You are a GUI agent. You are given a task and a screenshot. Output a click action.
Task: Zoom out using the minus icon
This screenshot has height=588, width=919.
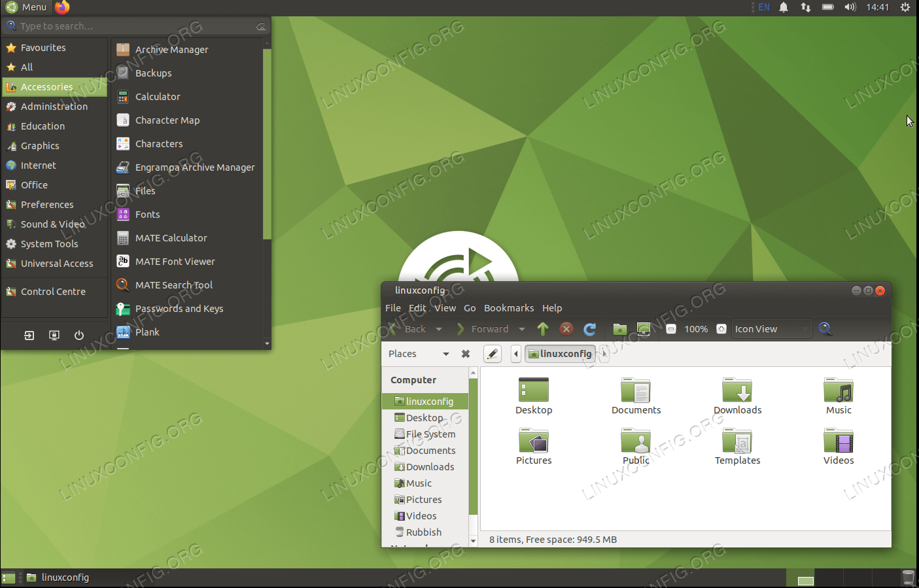(x=671, y=329)
